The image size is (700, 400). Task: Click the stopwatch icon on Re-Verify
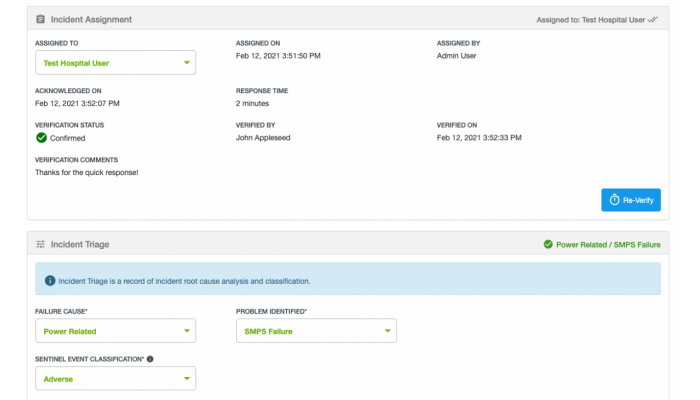pos(615,200)
